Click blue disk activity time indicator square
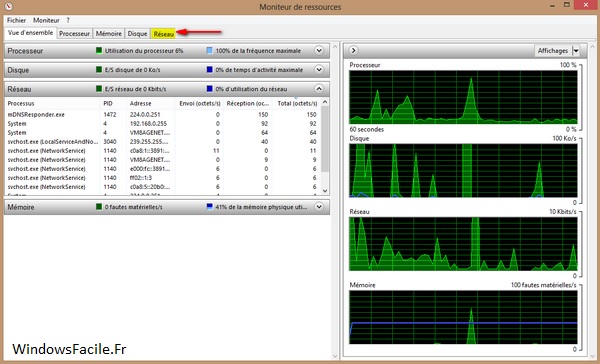 click(x=209, y=70)
